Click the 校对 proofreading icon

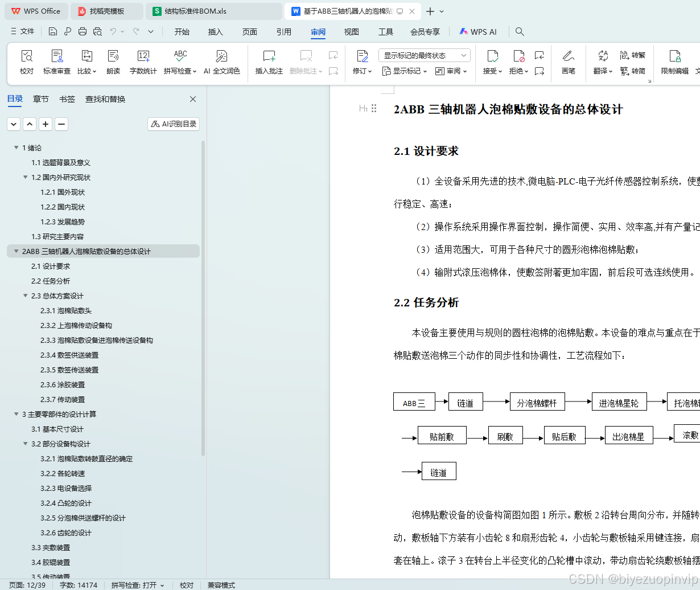pyautogui.click(x=27, y=56)
